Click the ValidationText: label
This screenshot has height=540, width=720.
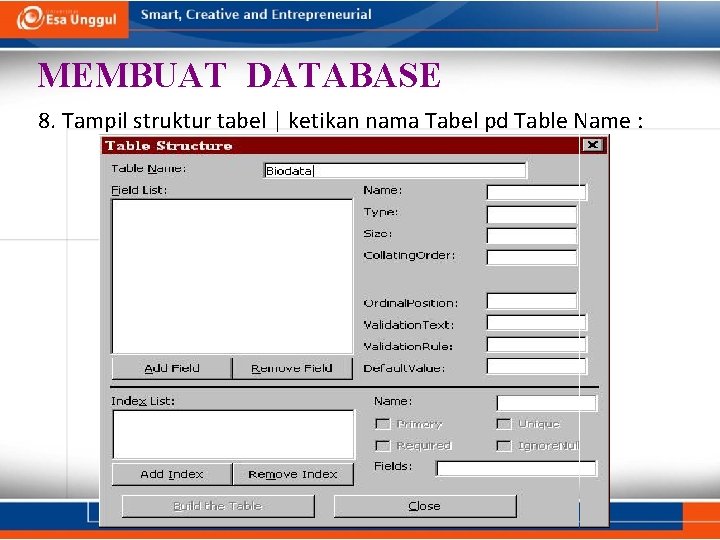(x=408, y=325)
